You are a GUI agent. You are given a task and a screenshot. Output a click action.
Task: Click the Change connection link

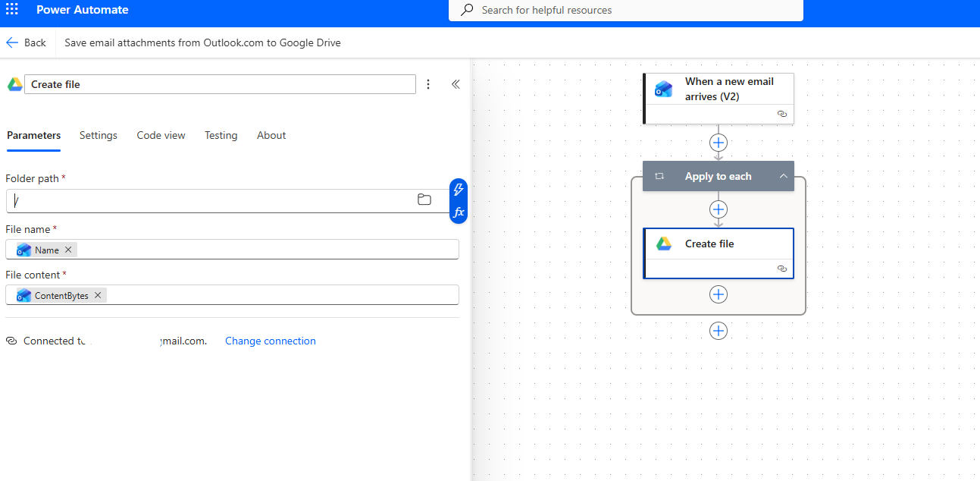tap(271, 341)
